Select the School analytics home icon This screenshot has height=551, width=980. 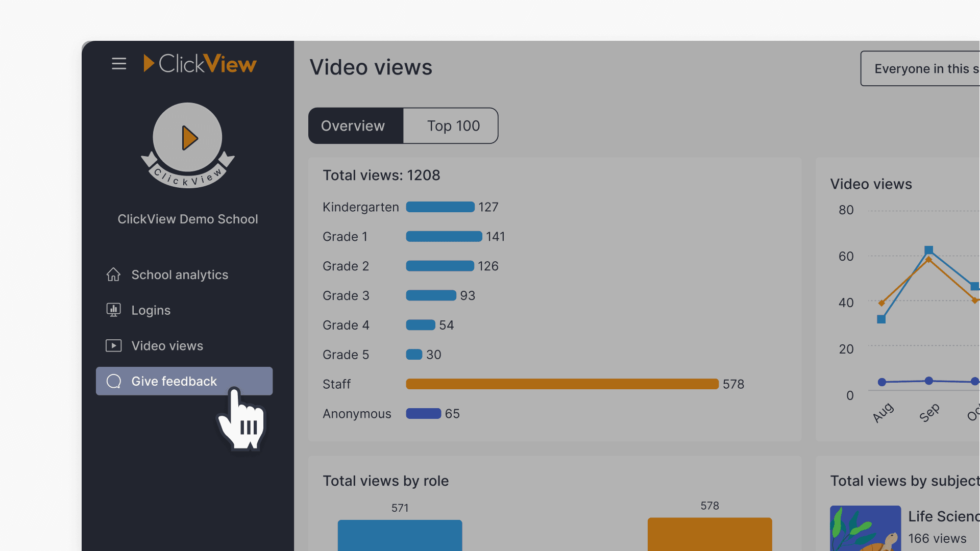[113, 274]
